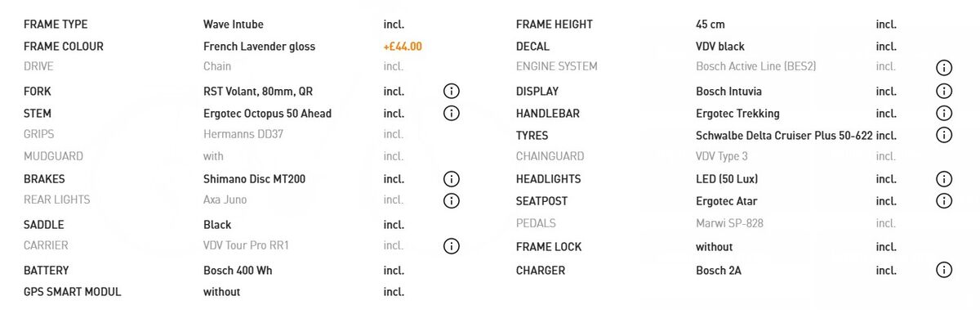The height and width of the screenshot is (314, 980).
Task: Click the +£44.00 price surcharge
Action: (x=403, y=47)
